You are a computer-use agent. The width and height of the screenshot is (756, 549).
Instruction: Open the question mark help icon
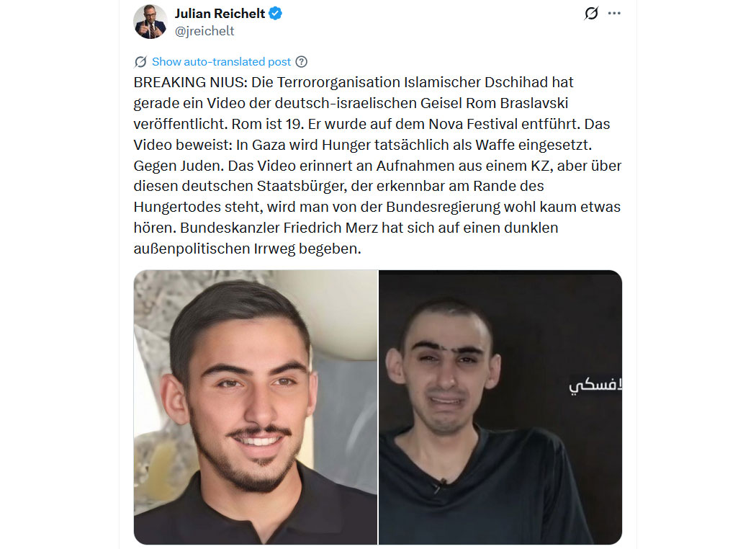pos(302,62)
